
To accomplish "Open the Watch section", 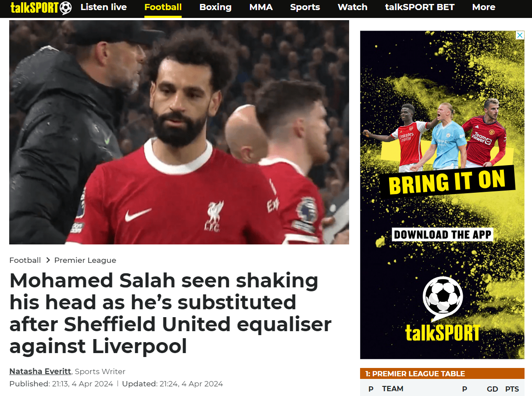I will [x=353, y=7].
